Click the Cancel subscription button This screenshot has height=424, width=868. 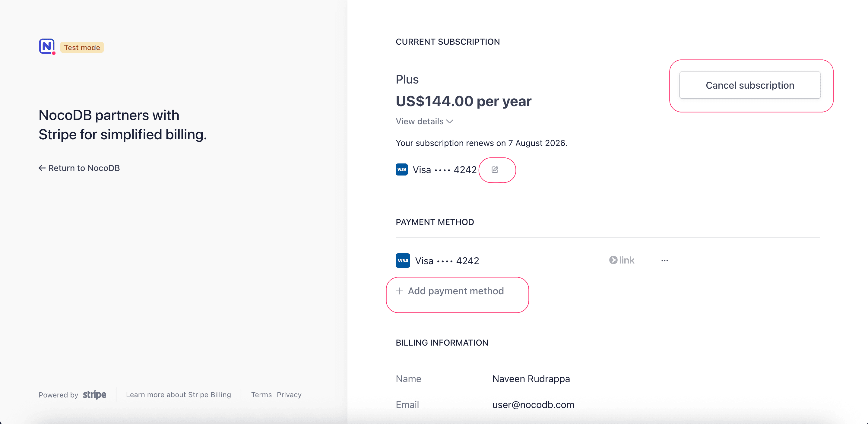750,85
